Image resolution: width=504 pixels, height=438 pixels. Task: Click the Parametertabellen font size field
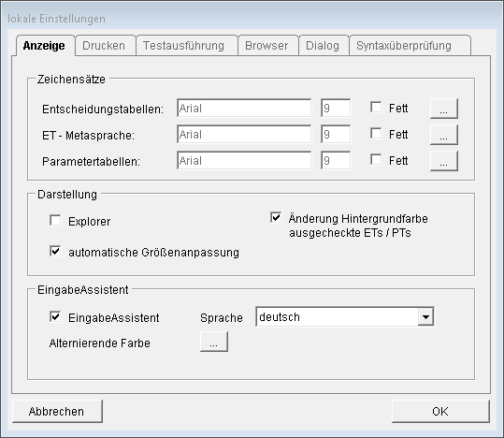(x=336, y=160)
